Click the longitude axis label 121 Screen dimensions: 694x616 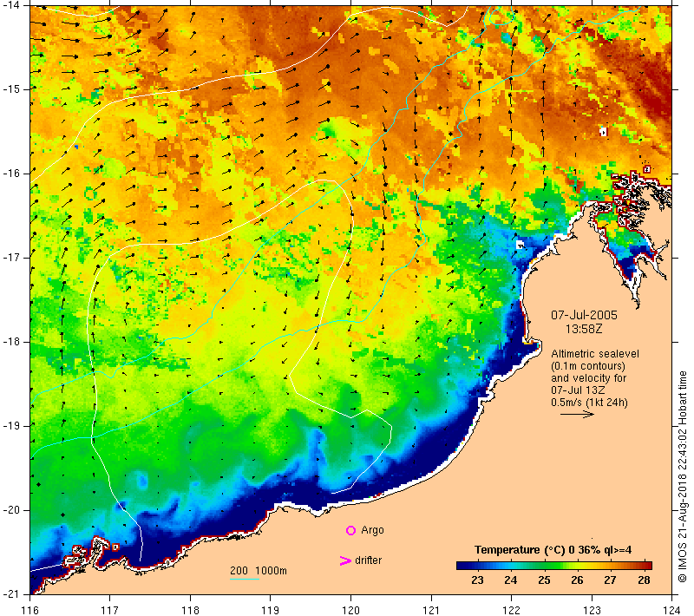click(x=431, y=610)
